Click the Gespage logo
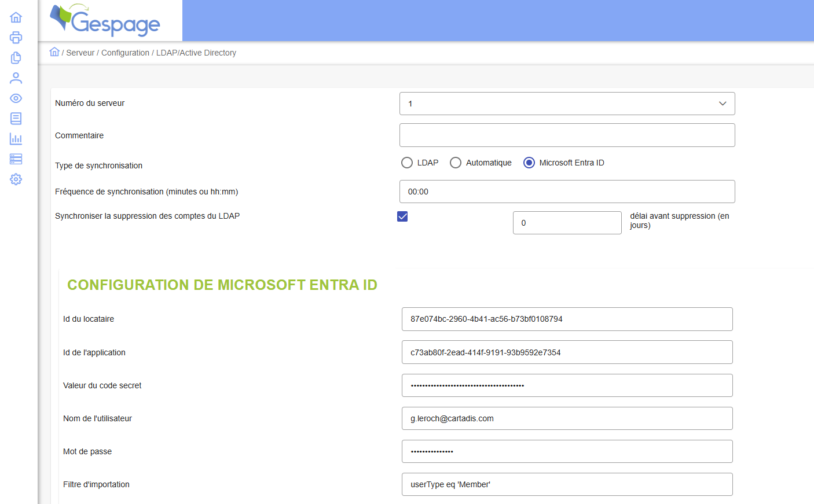814x504 pixels. pyautogui.click(x=105, y=20)
